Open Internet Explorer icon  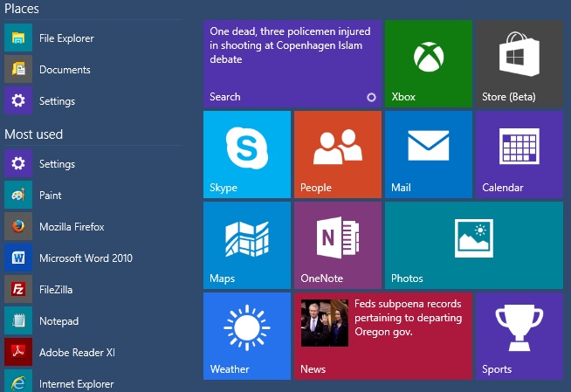click(x=18, y=381)
